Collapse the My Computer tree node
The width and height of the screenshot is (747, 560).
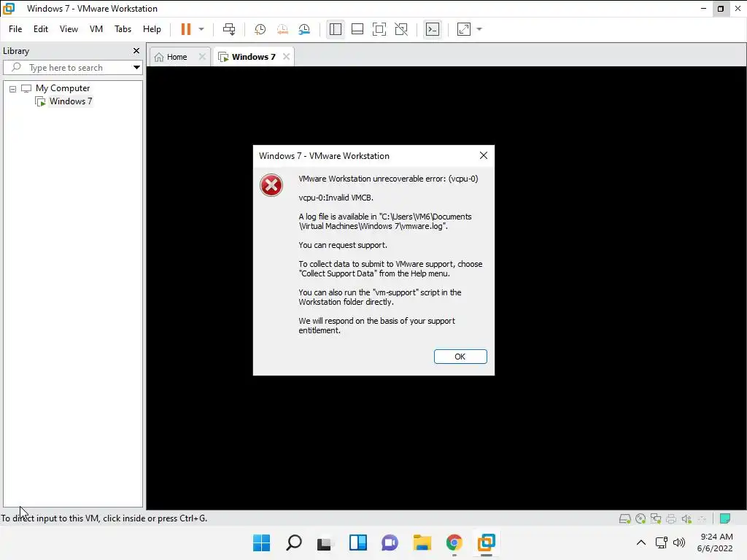[x=13, y=88]
